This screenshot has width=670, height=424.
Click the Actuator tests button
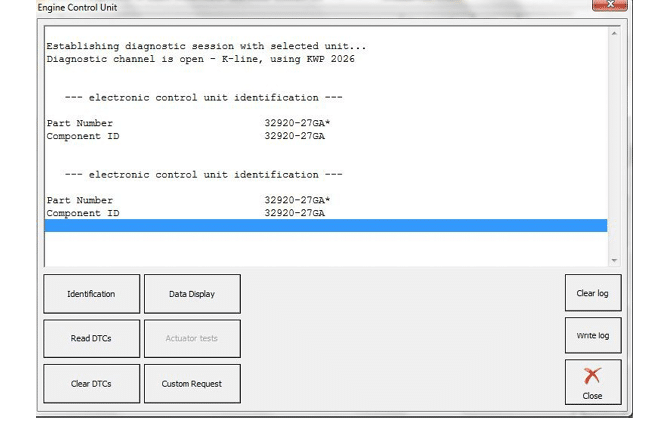click(x=192, y=339)
